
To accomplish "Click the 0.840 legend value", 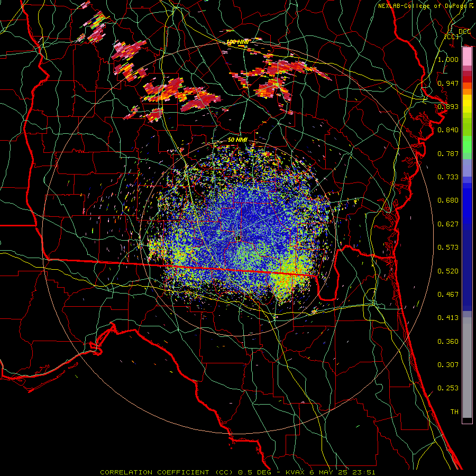I will tap(448, 130).
